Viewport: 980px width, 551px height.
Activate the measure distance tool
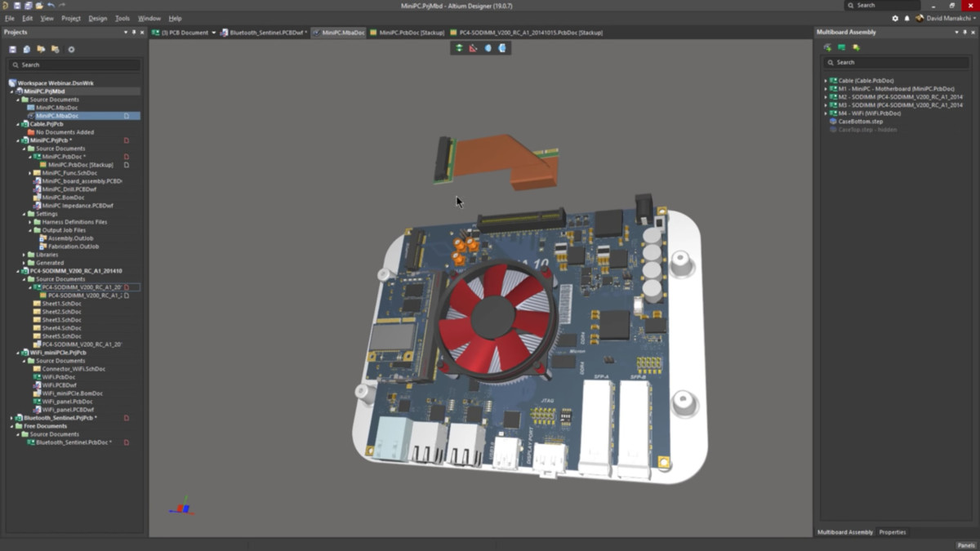(472, 48)
